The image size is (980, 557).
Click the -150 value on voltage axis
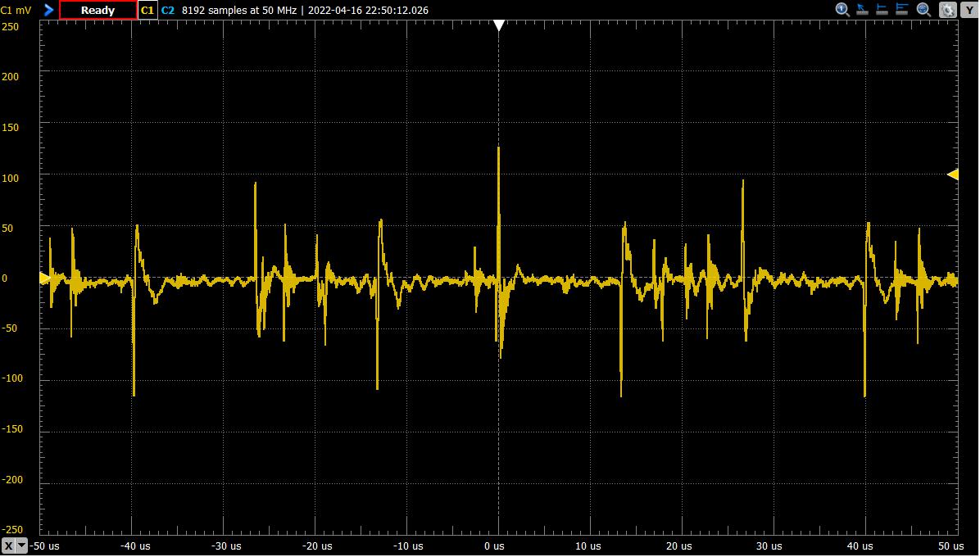click(11, 429)
